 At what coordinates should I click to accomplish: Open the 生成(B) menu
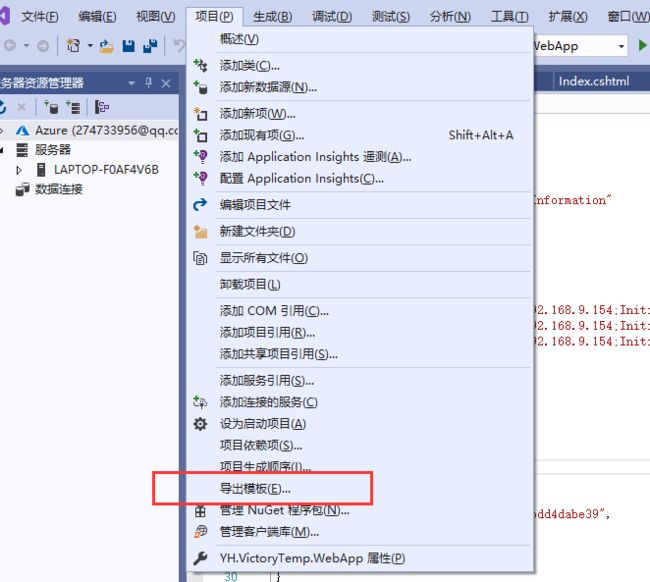272,17
